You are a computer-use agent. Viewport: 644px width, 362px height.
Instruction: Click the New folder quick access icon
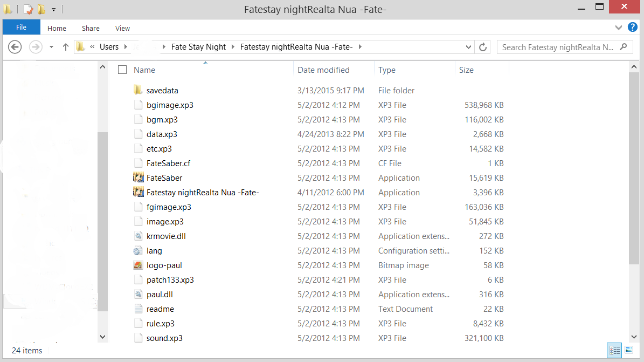point(41,9)
